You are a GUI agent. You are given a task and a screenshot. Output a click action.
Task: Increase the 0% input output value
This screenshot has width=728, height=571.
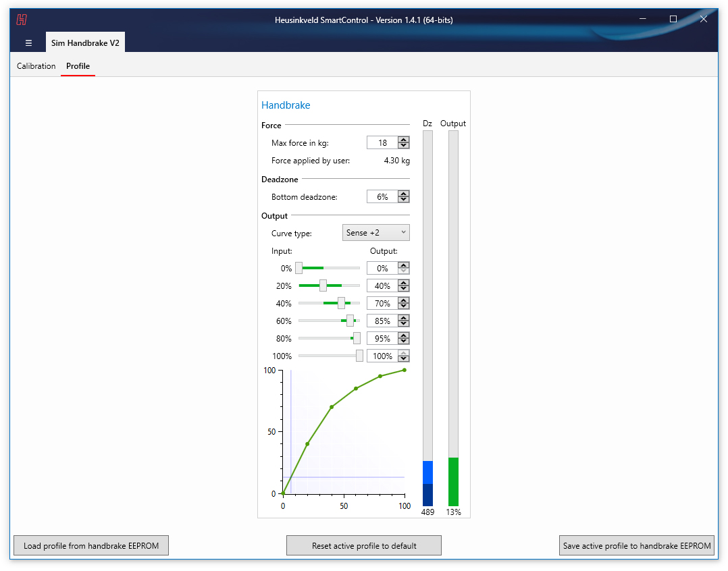(403, 265)
